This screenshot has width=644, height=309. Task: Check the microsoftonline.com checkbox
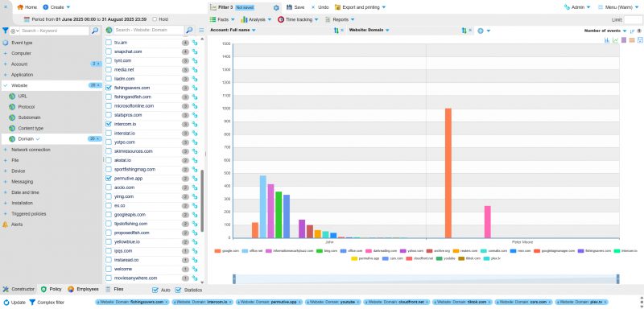coord(109,106)
